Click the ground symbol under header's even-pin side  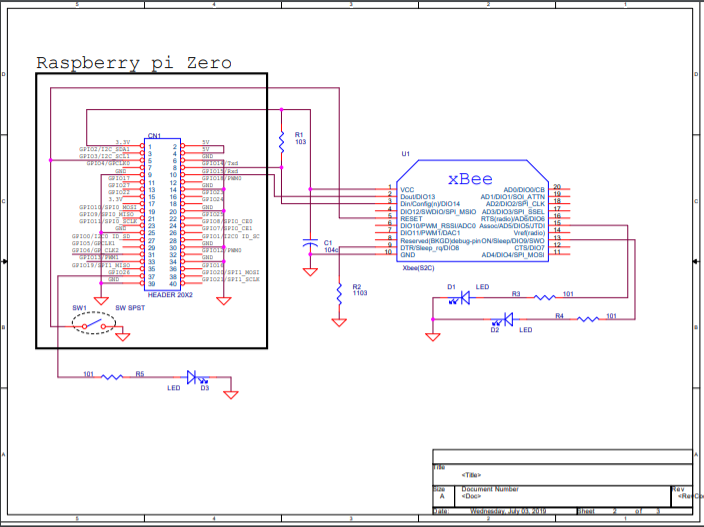[224, 301]
